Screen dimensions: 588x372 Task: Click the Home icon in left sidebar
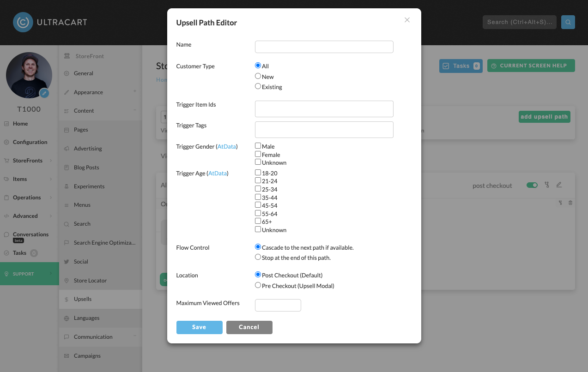(6, 124)
